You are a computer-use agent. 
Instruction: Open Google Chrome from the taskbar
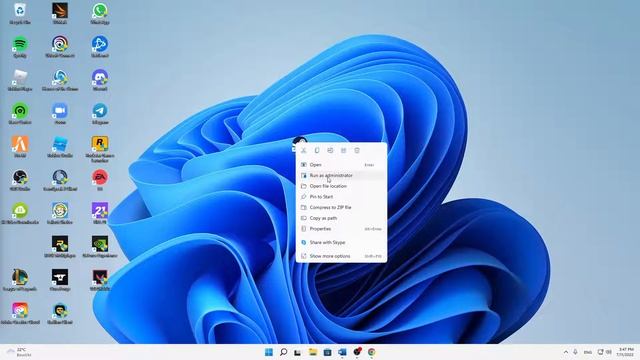pyautogui.click(x=371, y=352)
